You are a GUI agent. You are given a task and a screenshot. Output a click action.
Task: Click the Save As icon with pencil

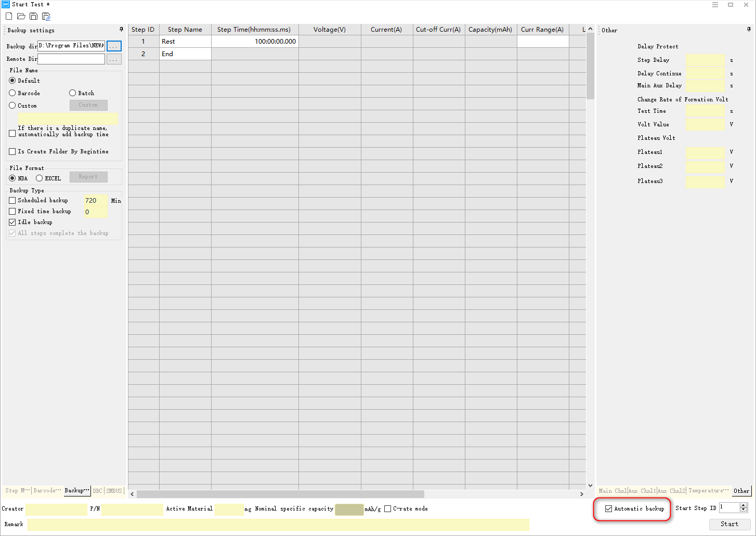click(46, 16)
